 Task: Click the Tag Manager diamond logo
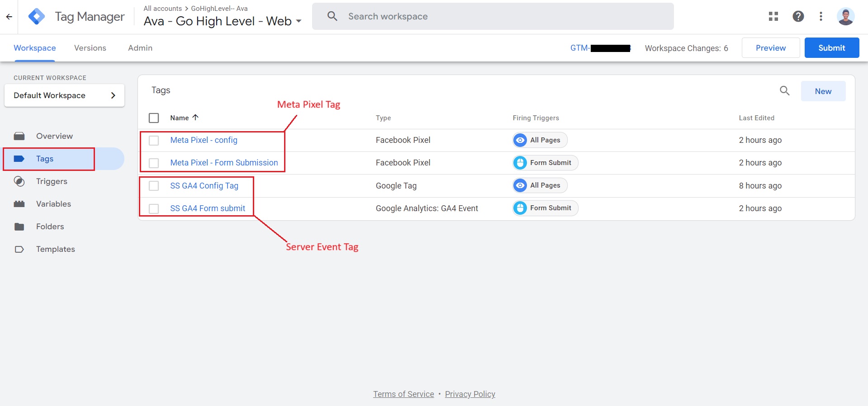37,17
